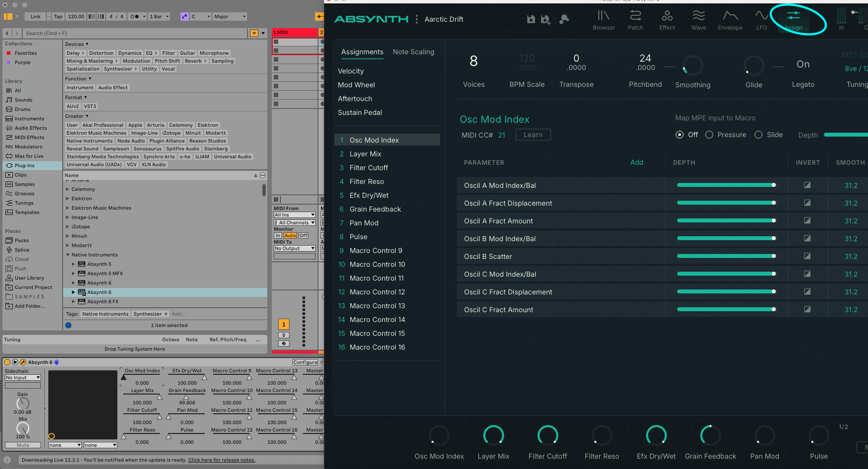
Task: Click the MIDI CC# value 21
Action: tap(502, 135)
